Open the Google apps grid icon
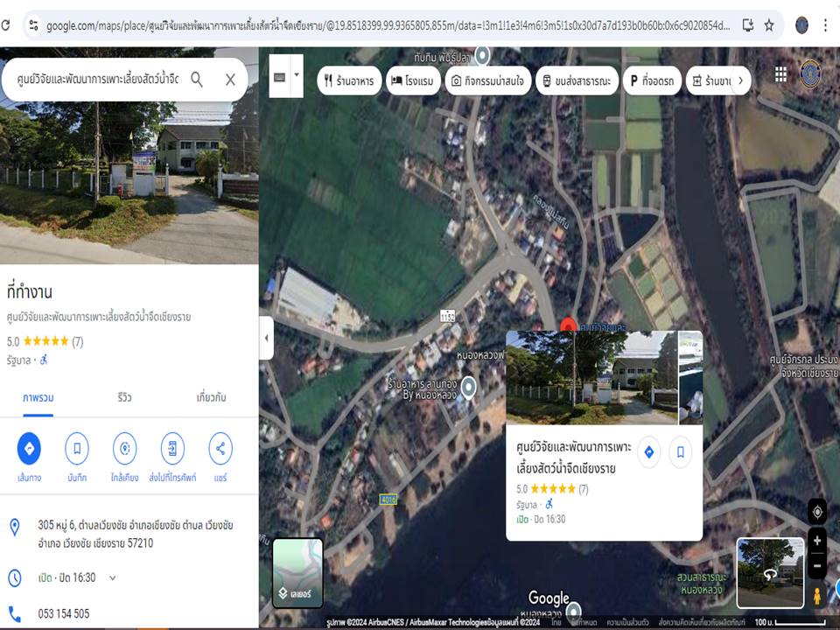The width and height of the screenshot is (840, 630). coord(780,74)
